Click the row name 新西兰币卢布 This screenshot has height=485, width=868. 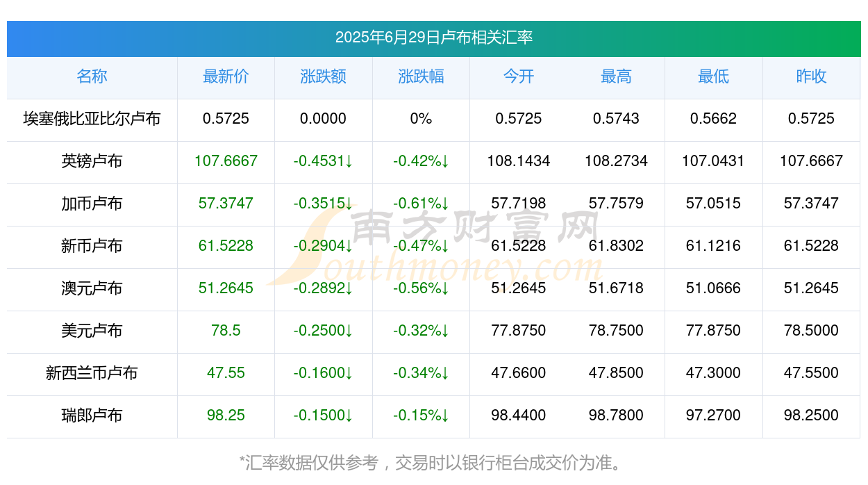pyautogui.click(x=92, y=373)
